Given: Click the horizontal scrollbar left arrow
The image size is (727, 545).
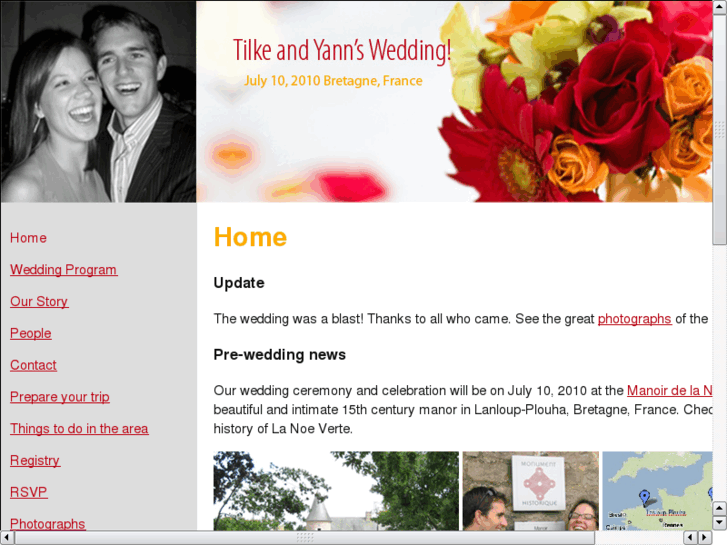Looking at the screenshot, I should (x=7, y=538).
